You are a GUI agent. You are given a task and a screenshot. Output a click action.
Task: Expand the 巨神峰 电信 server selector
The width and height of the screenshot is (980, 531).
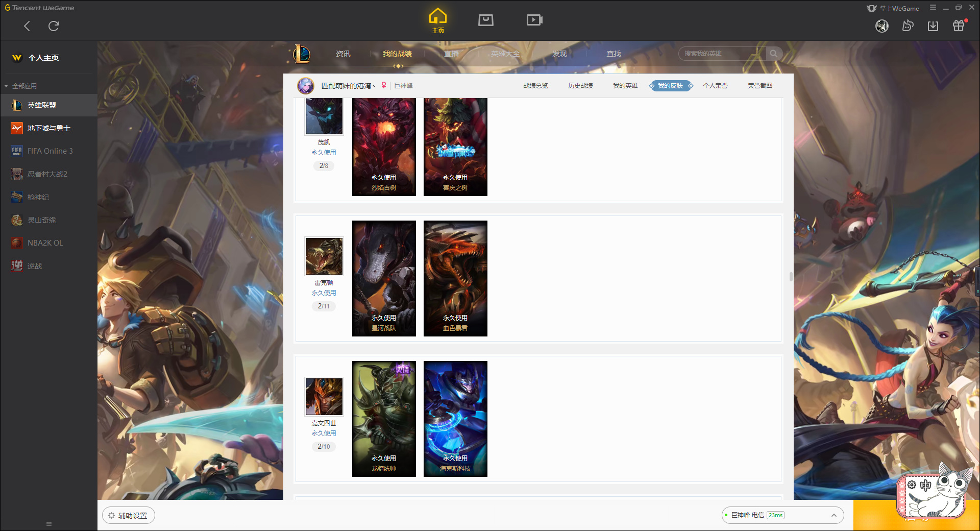pos(782,515)
